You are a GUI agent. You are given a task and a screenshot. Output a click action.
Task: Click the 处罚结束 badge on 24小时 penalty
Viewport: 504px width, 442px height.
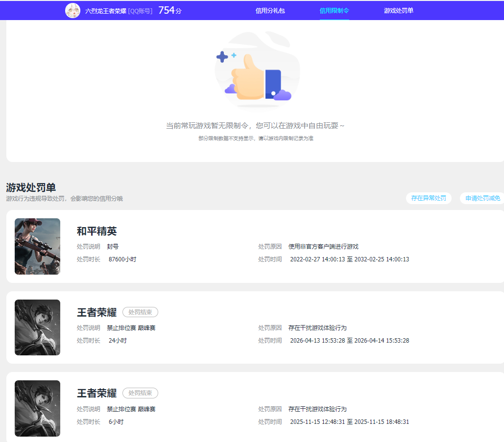click(x=140, y=312)
